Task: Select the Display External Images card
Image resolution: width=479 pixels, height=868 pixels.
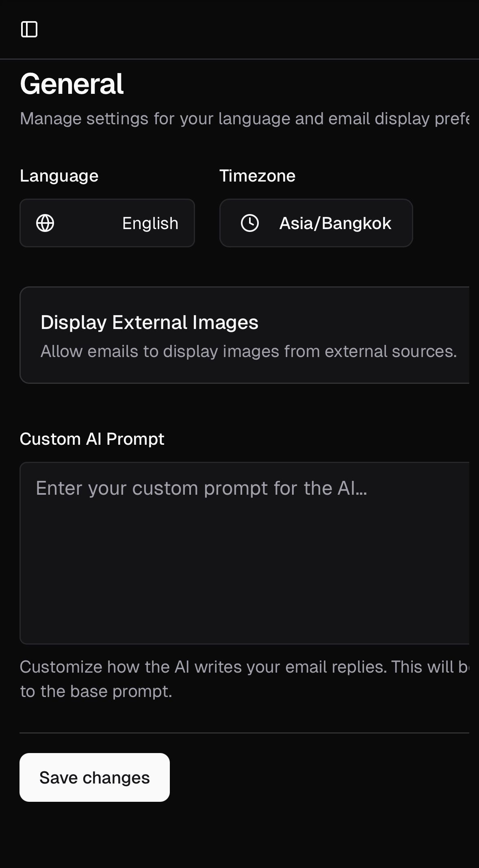Action: [245, 335]
